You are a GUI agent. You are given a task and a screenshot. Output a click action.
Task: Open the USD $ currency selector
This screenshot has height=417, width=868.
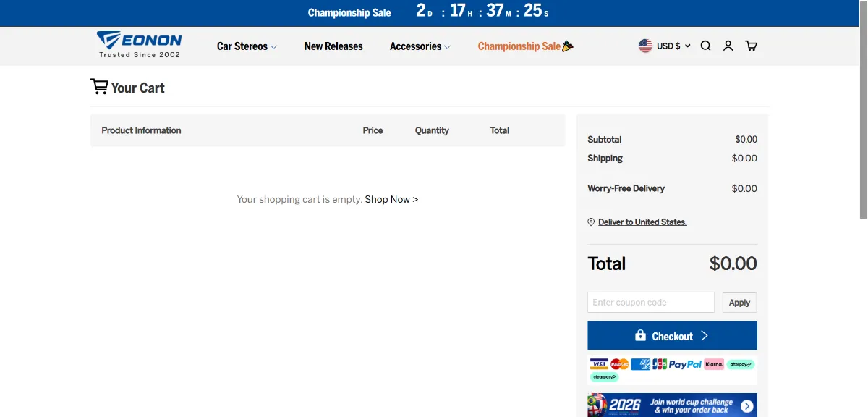[673, 46]
